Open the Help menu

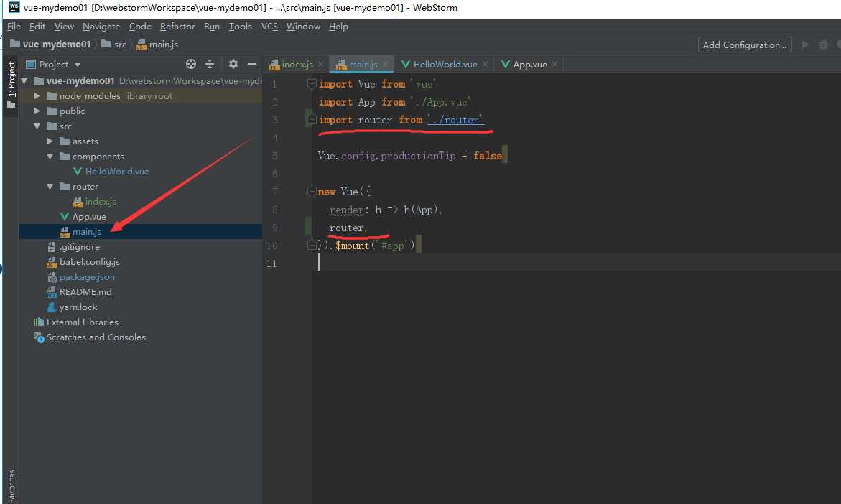click(x=338, y=27)
